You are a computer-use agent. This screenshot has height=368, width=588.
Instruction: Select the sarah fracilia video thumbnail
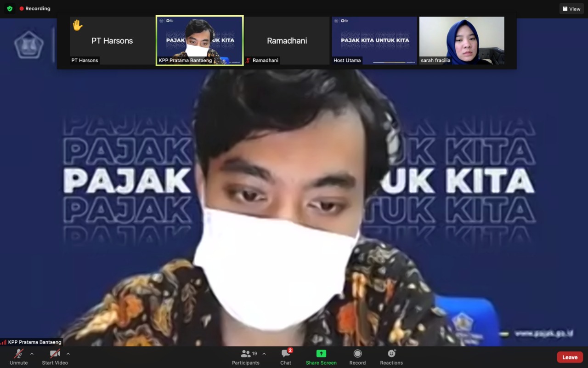pyautogui.click(x=462, y=40)
